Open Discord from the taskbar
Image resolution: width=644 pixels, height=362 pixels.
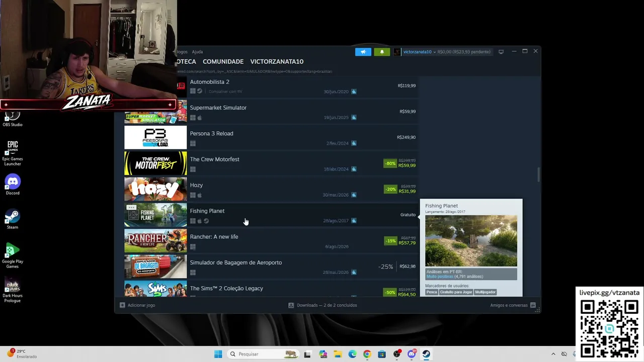point(412,354)
